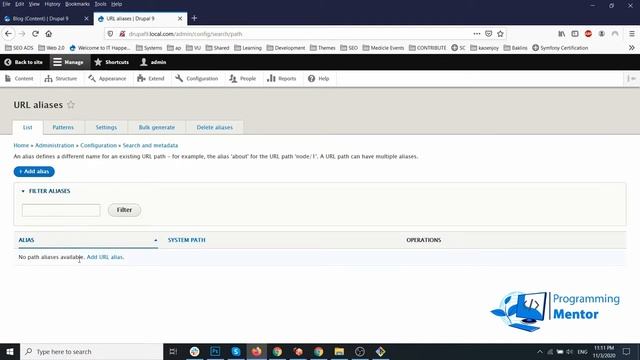Viewport: 640px width, 360px height.
Task: Switch to the Delete aliases tab
Action: point(215,127)
